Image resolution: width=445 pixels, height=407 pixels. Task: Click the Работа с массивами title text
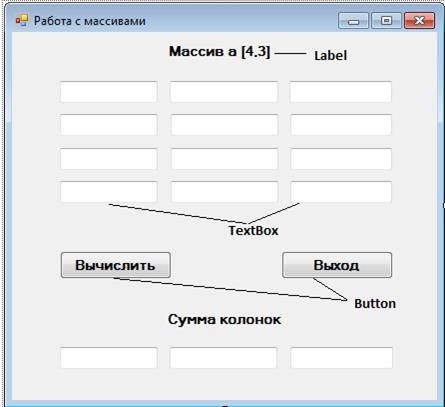90,21
